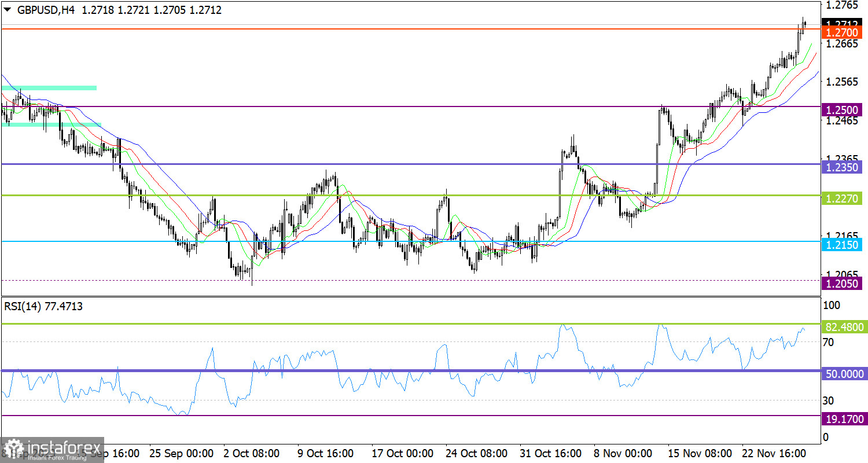The height and width of the screenshot is (463, 868).
Task: Select the RSI 19.1700 level label
Action: pyautogui.click(x=844, y=418)
